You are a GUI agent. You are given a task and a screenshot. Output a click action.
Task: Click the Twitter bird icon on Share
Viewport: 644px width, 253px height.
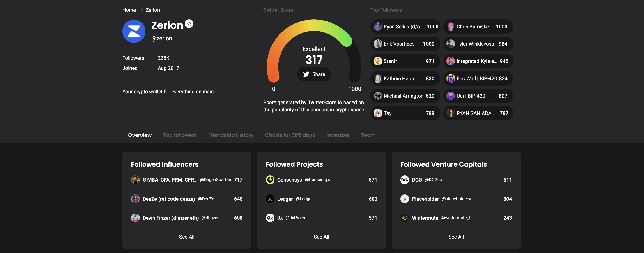(306, 74)
